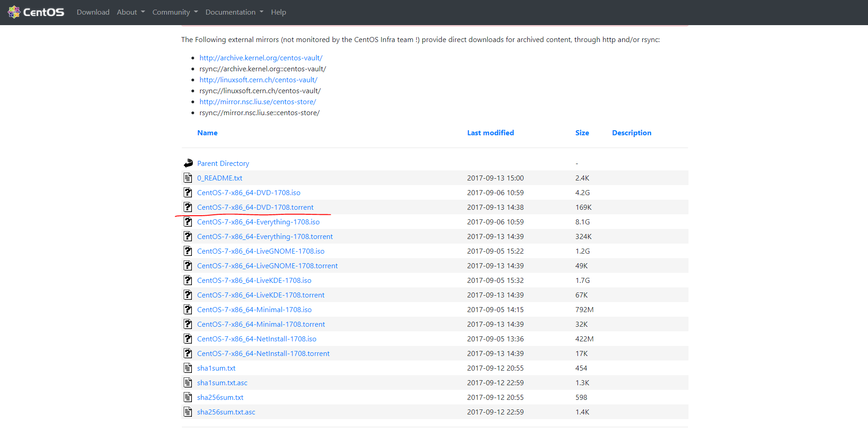Go to Parent Directory

tap(223, 163)
